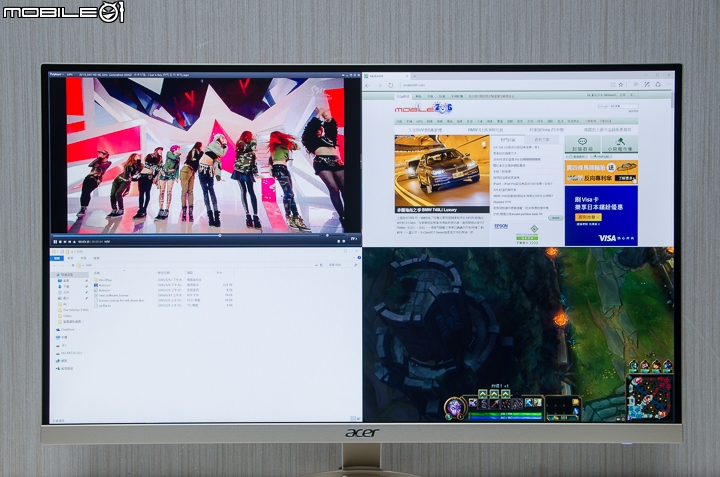Open a new tab in Edge
This screenshot has width=720, height=477.
414,76
